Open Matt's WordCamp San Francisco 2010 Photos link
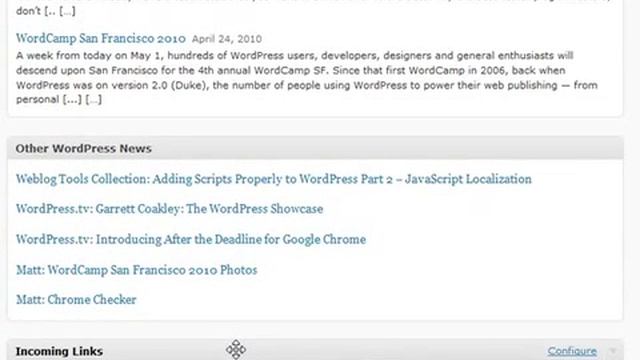This screenshot has width=640, height=360. click(x=137, y=270)
